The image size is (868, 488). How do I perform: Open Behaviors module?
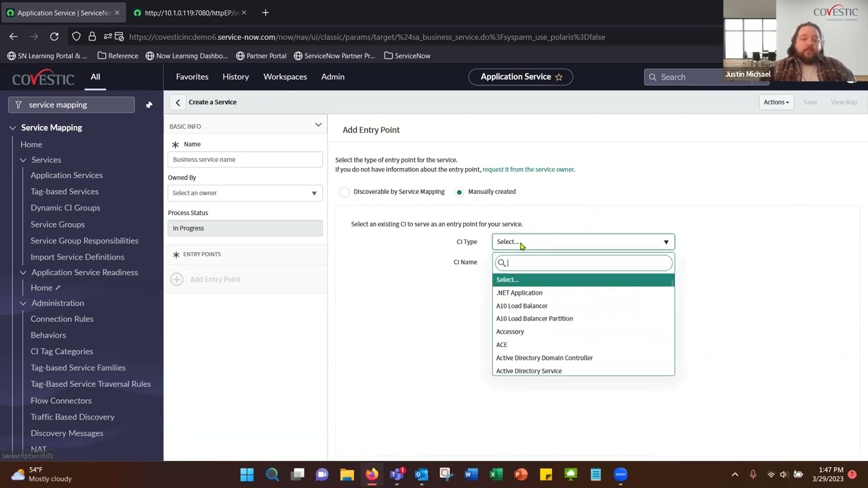point(48,335)
